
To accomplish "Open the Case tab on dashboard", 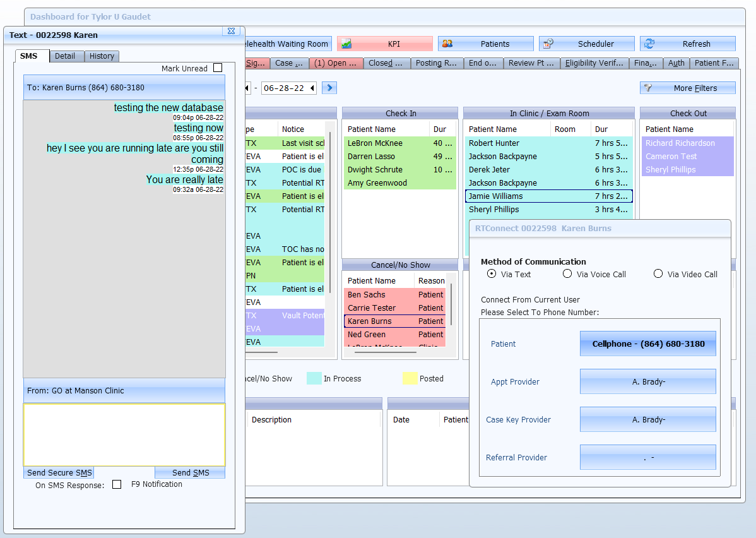I will (289, 63).
